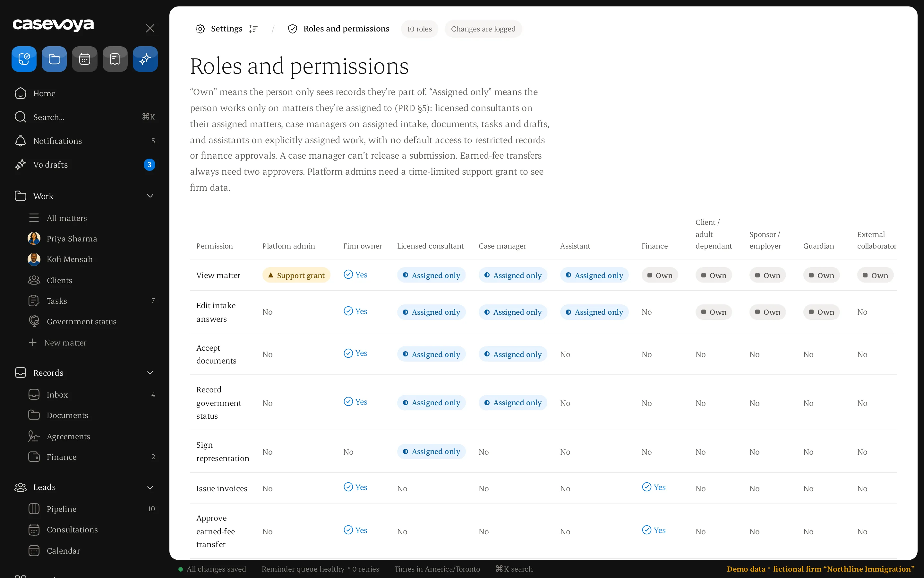Open the sparkle Vo app icon
This screenshot has width=924, height=578.
(x=145, y=59)
